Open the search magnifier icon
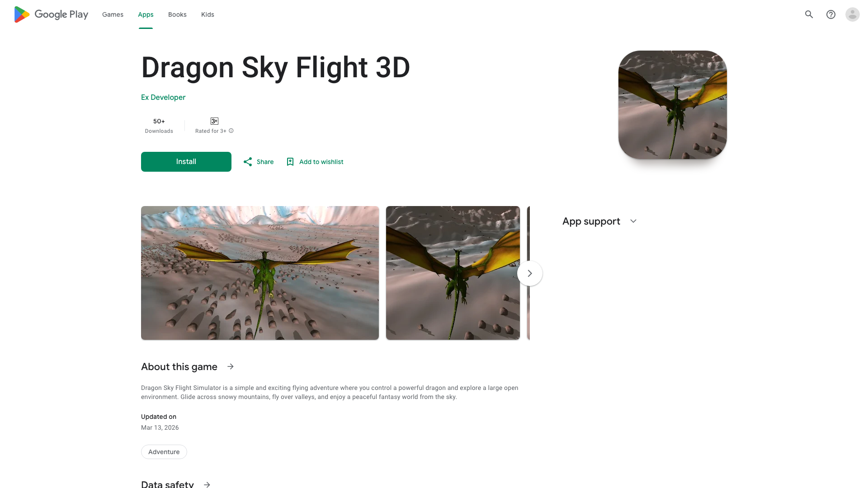 tap(809, 14)
